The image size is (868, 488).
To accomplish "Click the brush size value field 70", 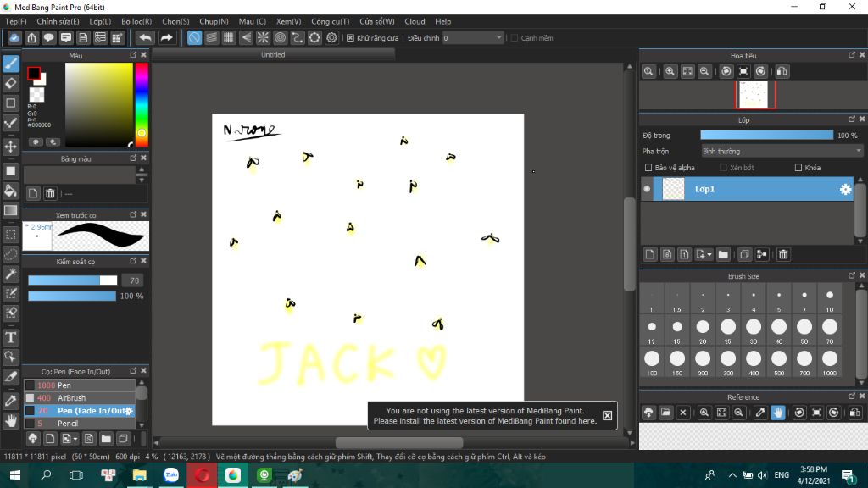I will point(133,280).
